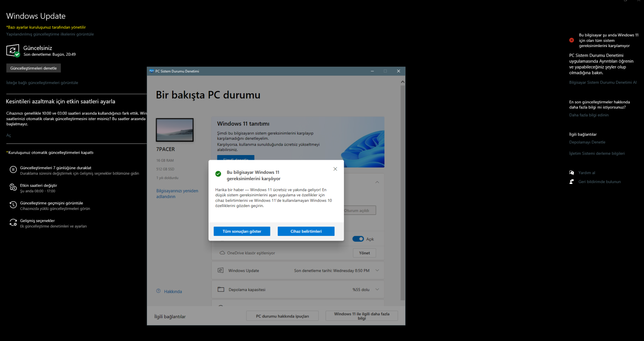Click the feedback person icon
This screenshot has height=341, width=644.
coord(572,182)
